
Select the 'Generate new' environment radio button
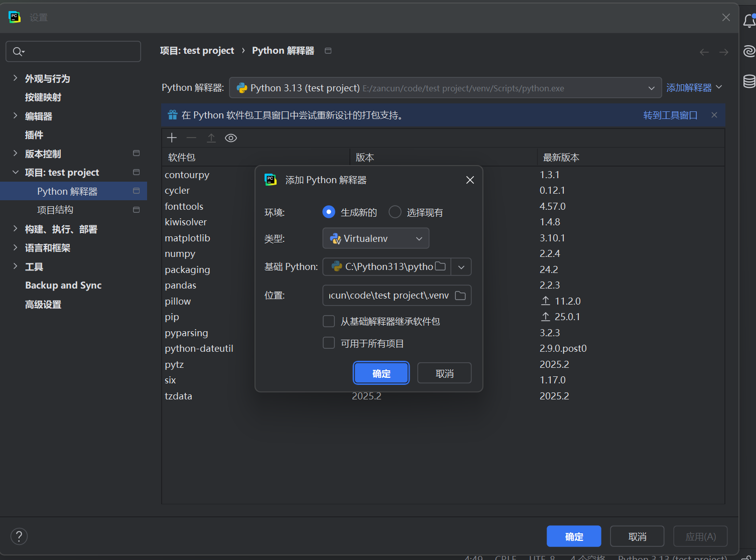[x=329, y=212]
